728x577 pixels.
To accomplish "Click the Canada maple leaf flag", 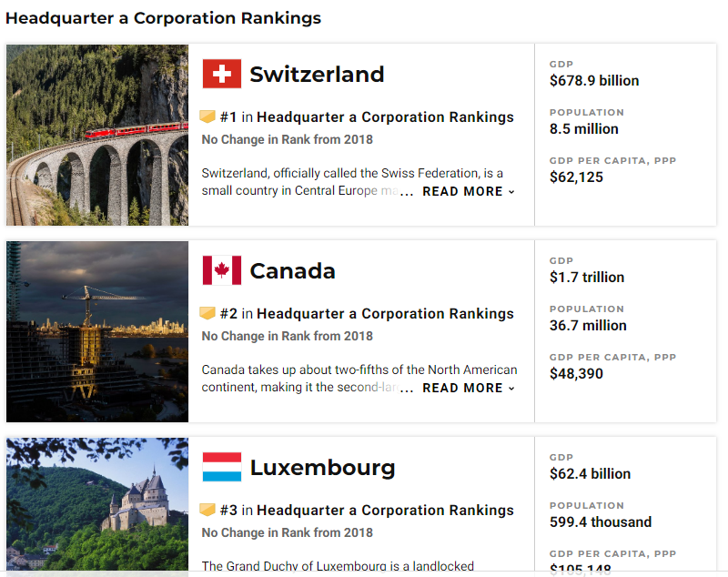I will click(221, 270).
